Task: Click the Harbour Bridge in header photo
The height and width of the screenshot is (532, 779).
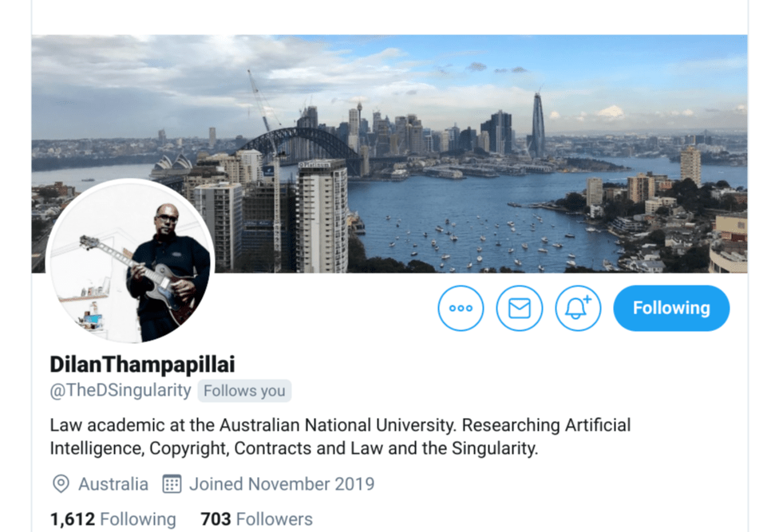Action: 305,143
